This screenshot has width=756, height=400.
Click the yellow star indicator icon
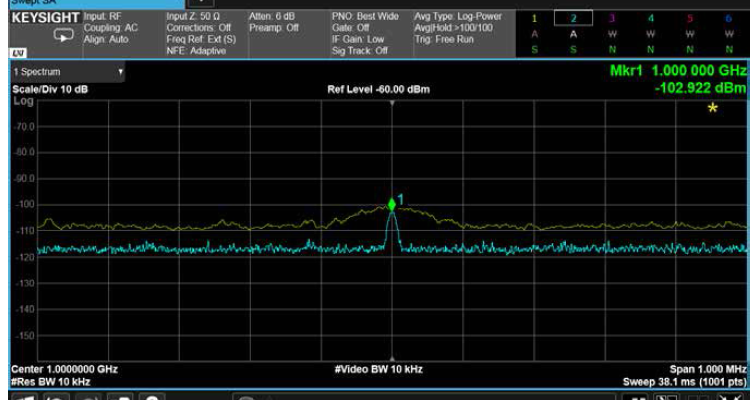[712, 108]
